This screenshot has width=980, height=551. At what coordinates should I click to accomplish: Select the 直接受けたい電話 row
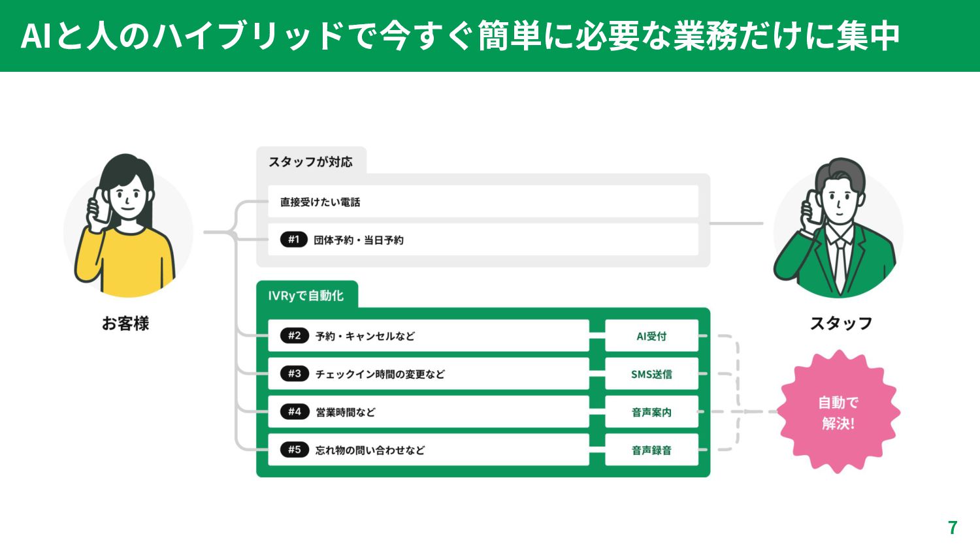tap(483, 202)
